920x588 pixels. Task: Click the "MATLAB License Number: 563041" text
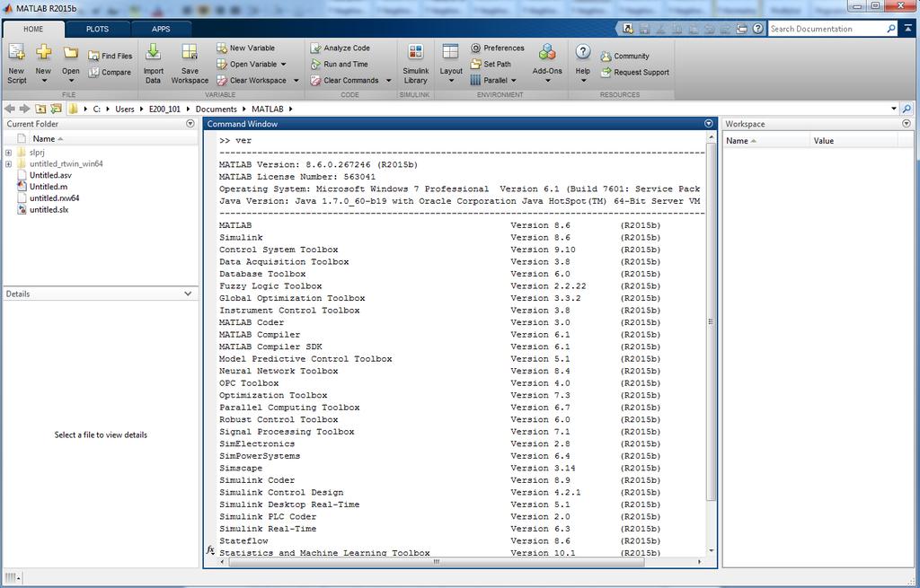coord(296,177)
